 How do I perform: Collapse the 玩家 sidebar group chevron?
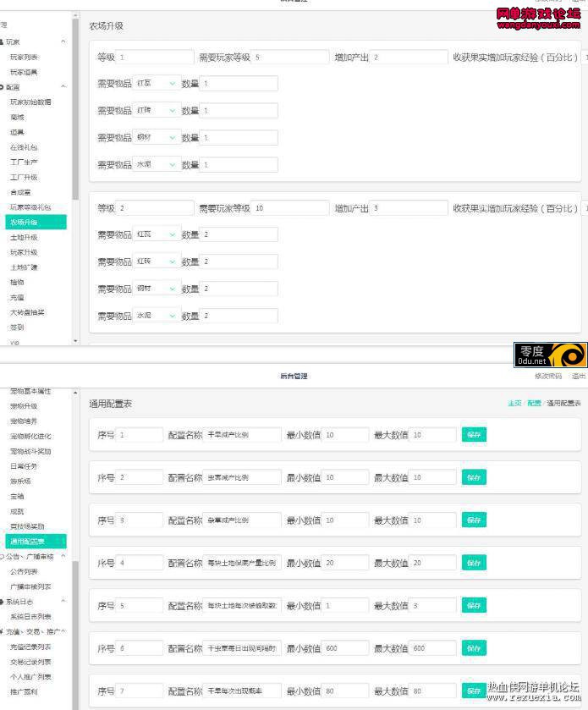coord(63,41)
